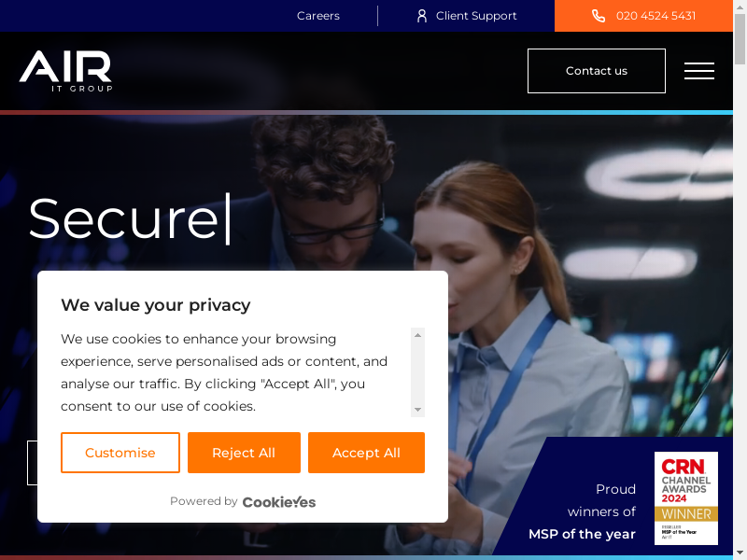Click the page scrollbar up arrow

pos(740,6)
